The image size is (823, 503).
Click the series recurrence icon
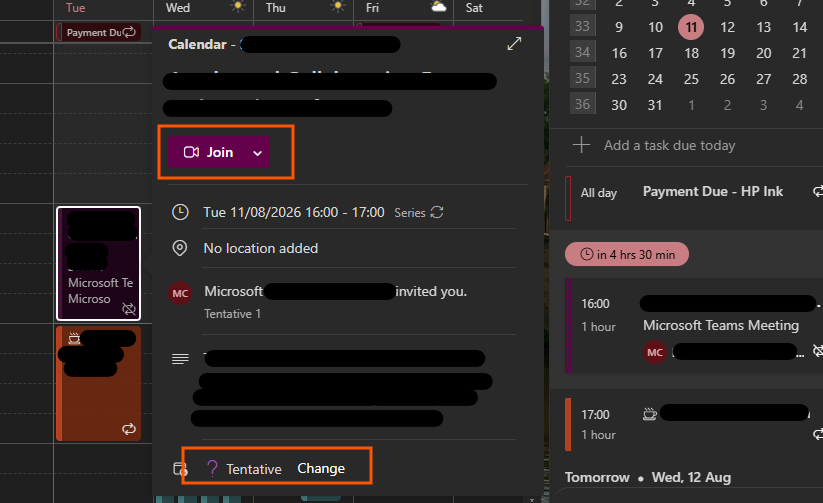tap(437, 212)
